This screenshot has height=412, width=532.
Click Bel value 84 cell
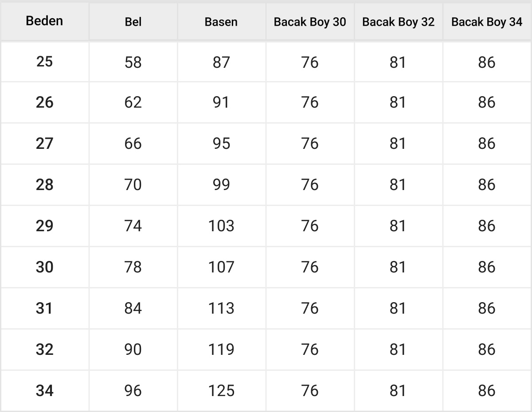[133, 308]
